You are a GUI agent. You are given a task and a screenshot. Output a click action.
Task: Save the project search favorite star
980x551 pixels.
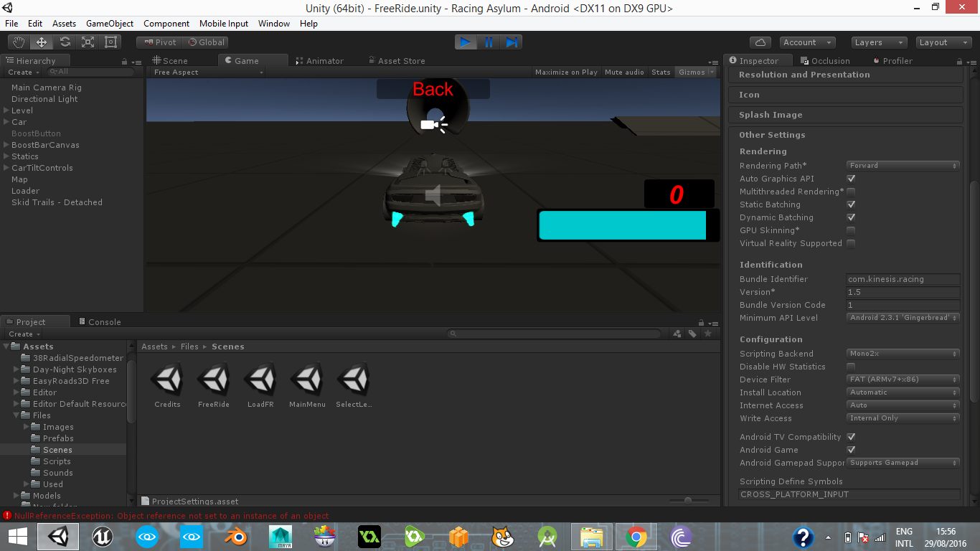tap(708, 334)
